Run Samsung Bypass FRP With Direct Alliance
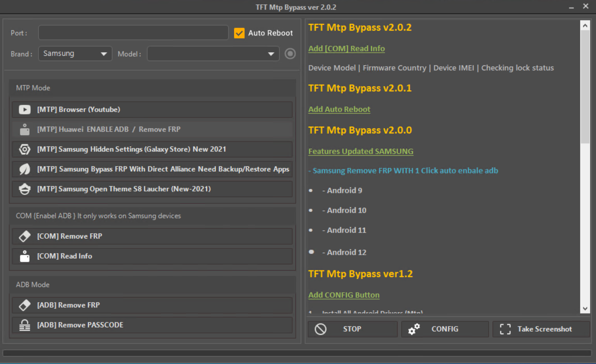Screen dimensions: 596x364 (152, 169)
